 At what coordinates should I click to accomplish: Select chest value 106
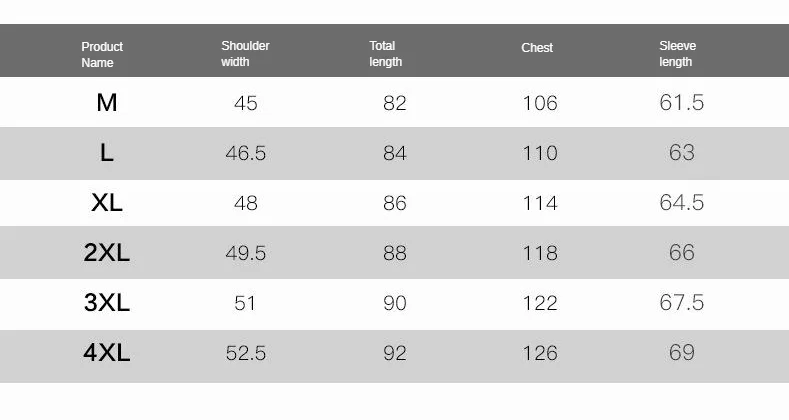click(540, 103)
